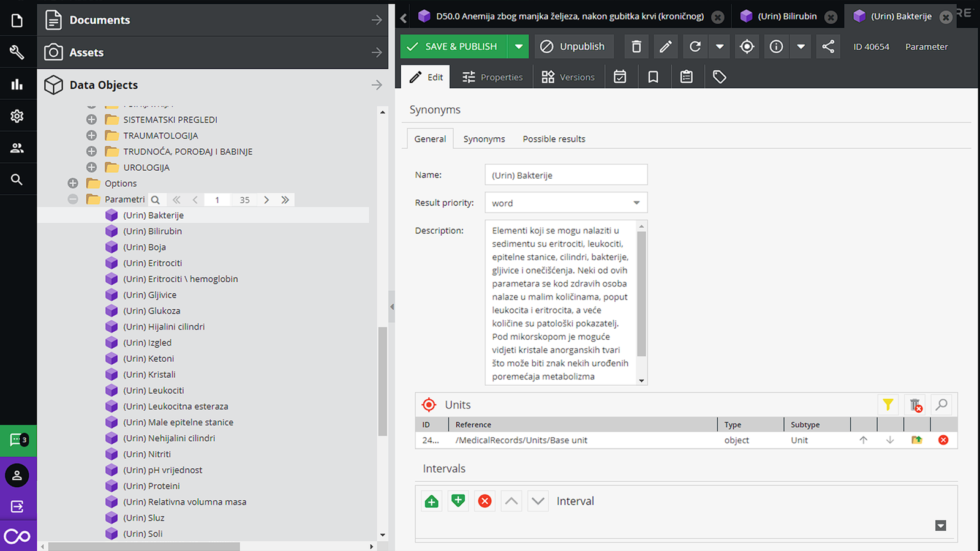Click the rename pencil icon in toolbar

pos(666,47)
